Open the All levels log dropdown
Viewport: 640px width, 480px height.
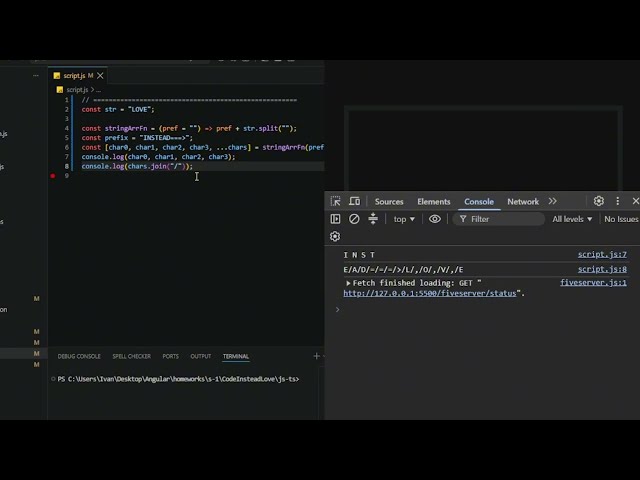click(572, 219)
